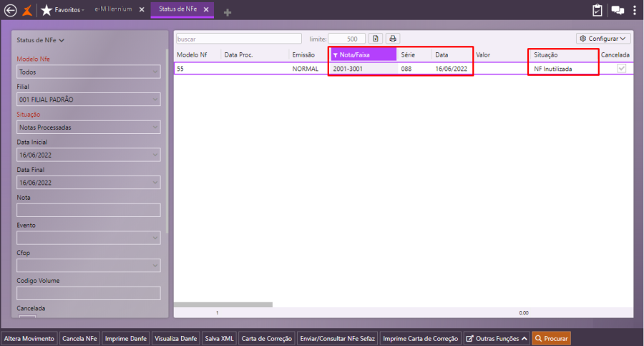Click the limite field showing 500

coord(346,39)
